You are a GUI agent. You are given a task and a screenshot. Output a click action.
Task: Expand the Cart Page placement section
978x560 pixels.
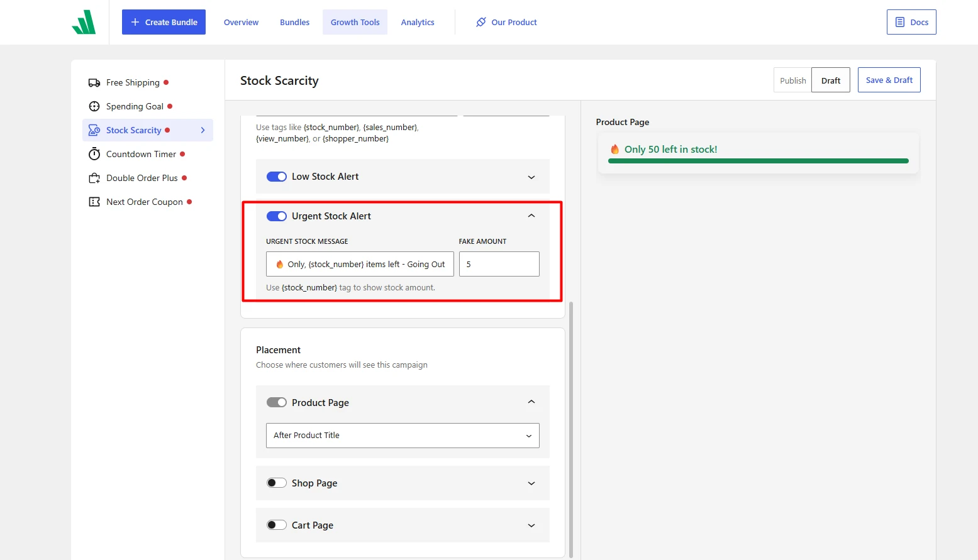click(531, 525)
